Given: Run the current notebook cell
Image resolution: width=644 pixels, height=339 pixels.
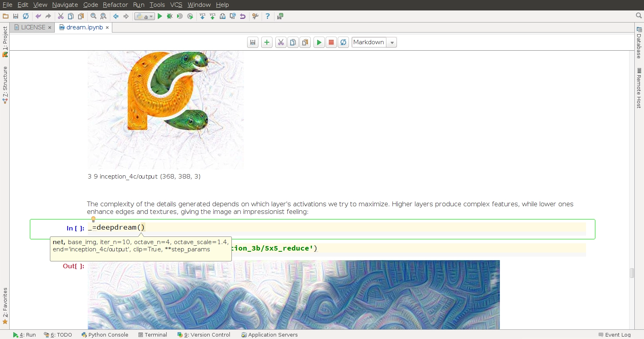Looking at the screenshot, I should tap(319, 42).
